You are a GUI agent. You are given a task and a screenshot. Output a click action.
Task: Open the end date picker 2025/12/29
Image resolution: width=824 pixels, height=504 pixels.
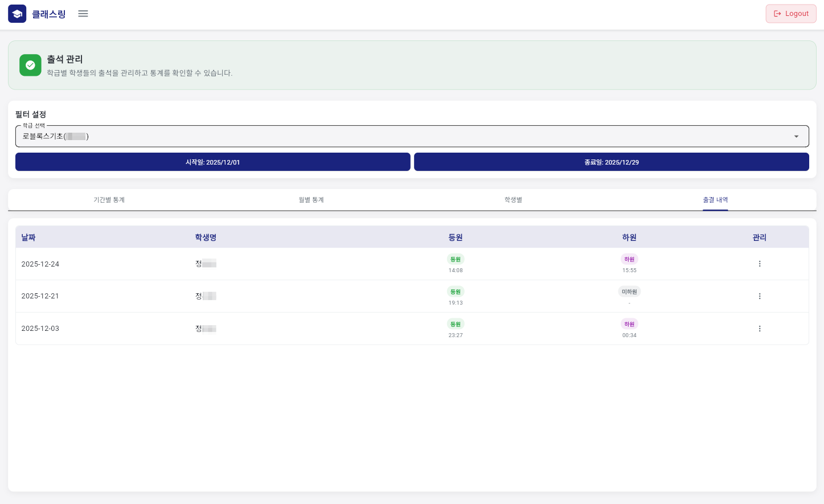[611, 162]
